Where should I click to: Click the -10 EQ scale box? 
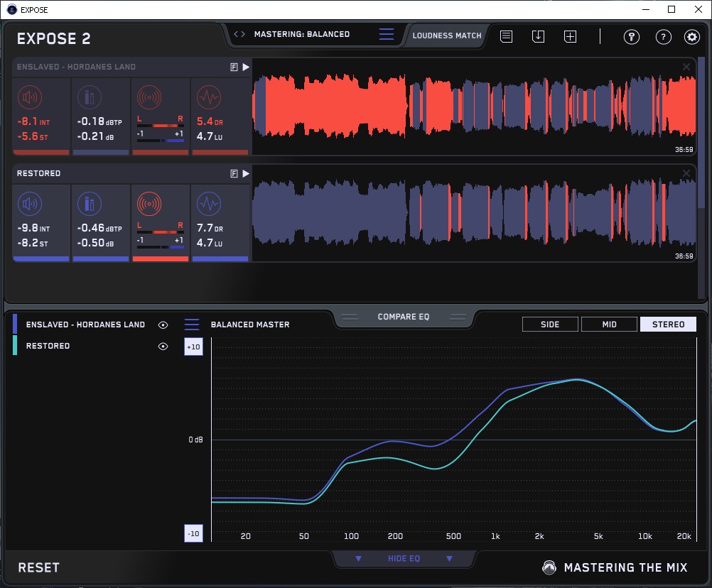(193, 533)
